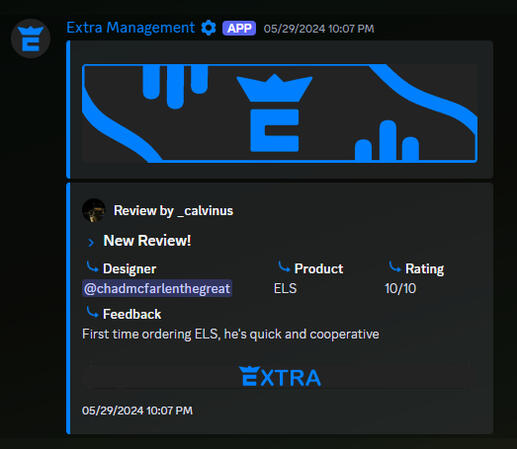Image resolution: width=517 pixels, height=449 pixels.
Task: Open the @chadmcfarlenthegreat mention
Action: click(157, 288)
